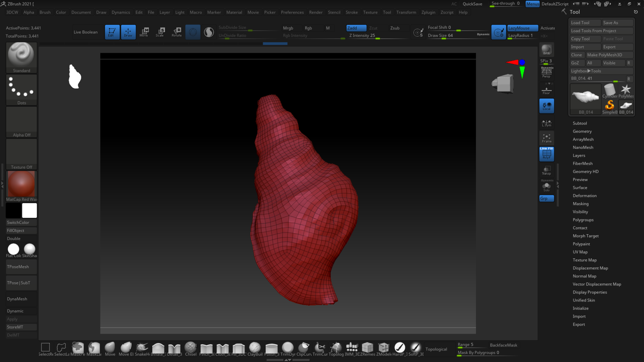The image size is (644, 362).
Task: Open Lightbox Tools browser
Action: (601, 71)
